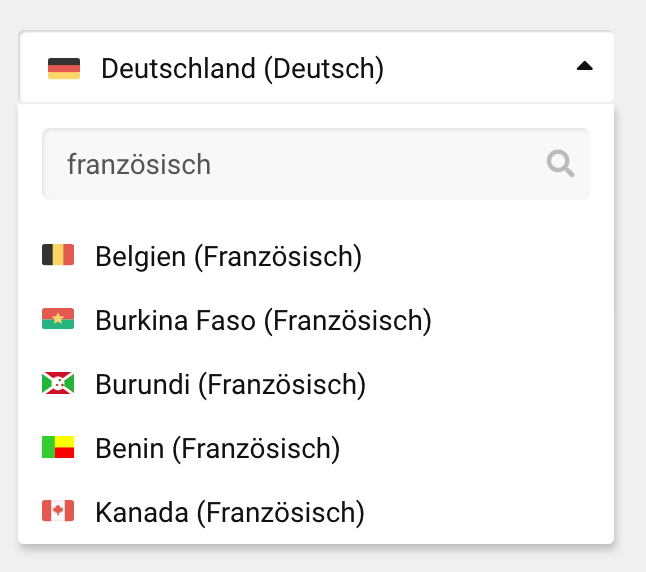
Task: Focus the search field containing französisch
Action: pos(300,164)
